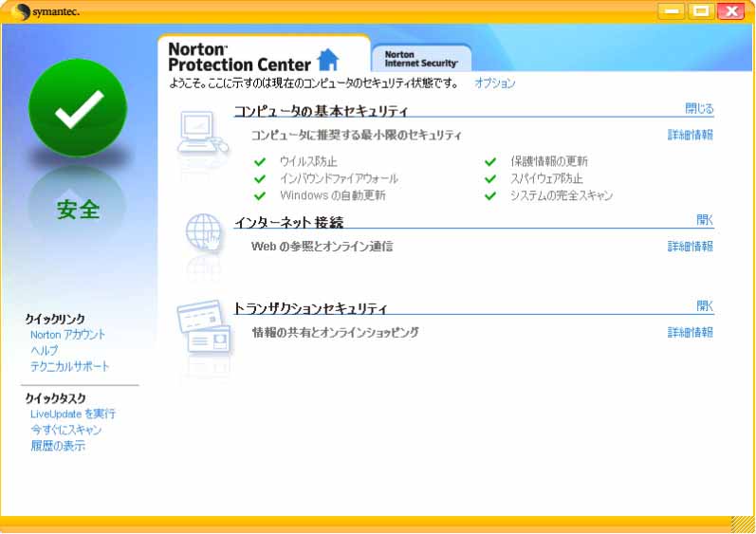
Task: Open Norton アカウント quick link
Action: [x=67, y=335]
